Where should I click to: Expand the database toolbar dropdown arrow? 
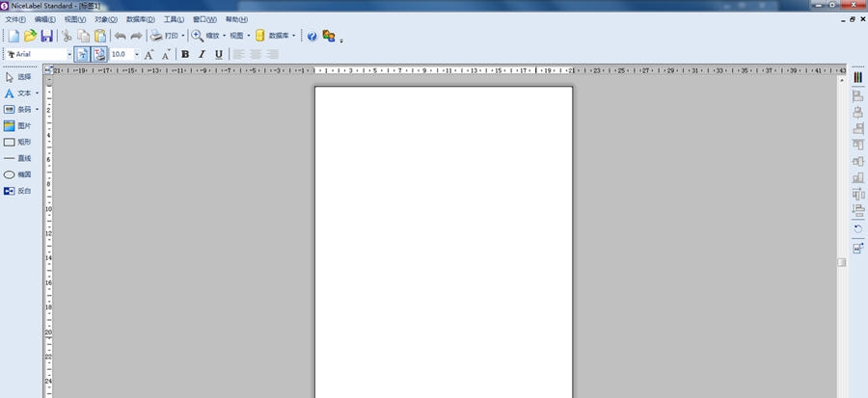(x=294, y=36)
